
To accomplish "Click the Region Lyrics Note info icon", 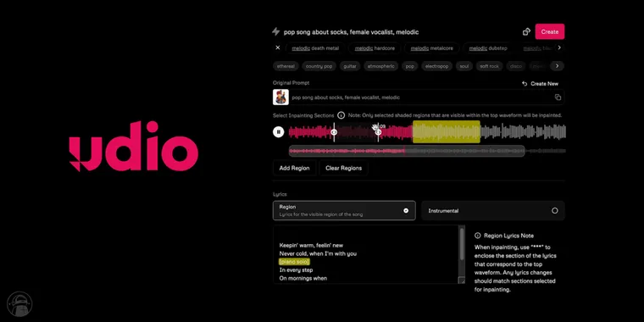I will [478, 236].
